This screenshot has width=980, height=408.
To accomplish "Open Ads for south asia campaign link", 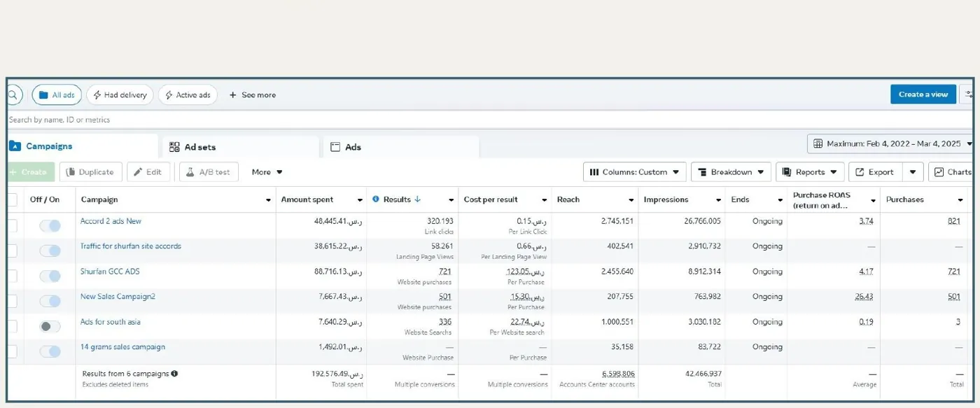I will (110, 322).
